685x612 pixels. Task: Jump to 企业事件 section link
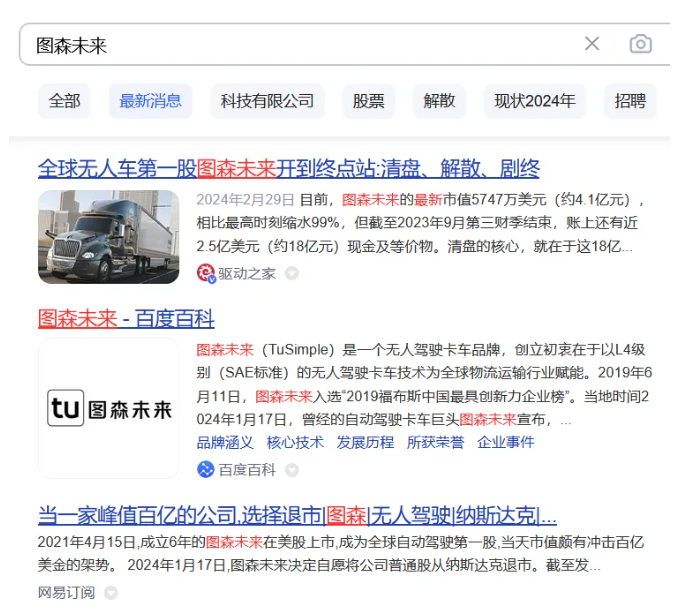(x=505, y=442)
